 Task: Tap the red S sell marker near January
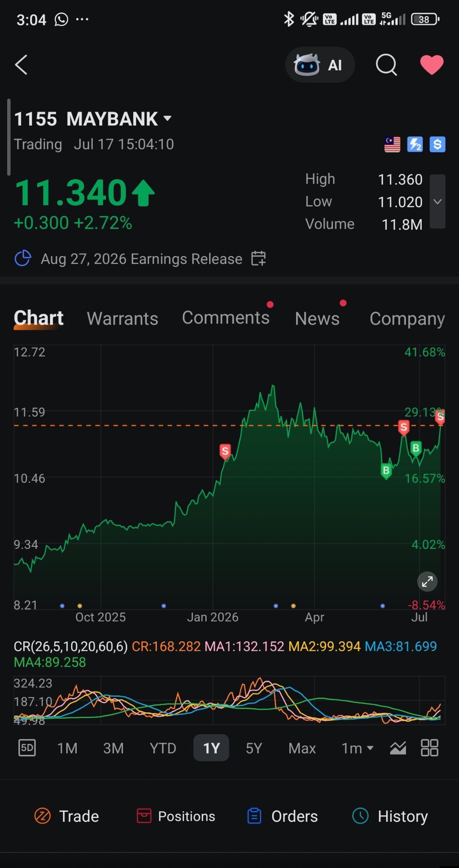tap(225, 452)
